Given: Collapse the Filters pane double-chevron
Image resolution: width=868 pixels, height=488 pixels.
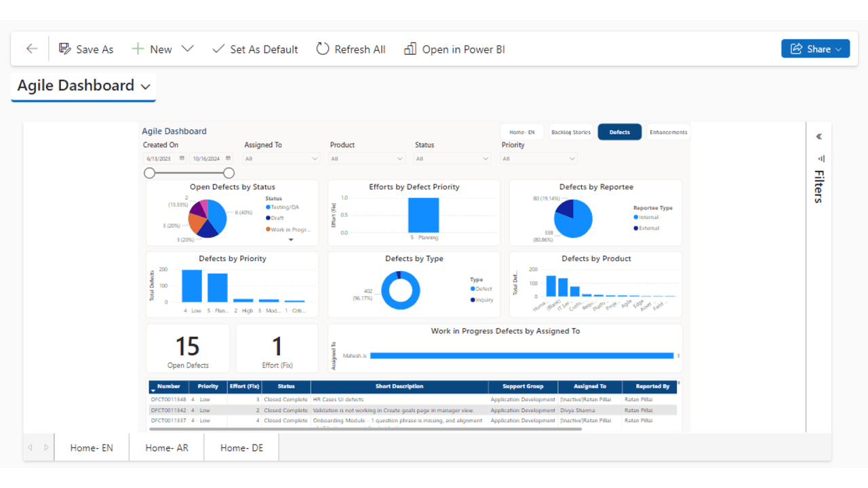Looking at the screenshot, I should [x=819, y=136].
